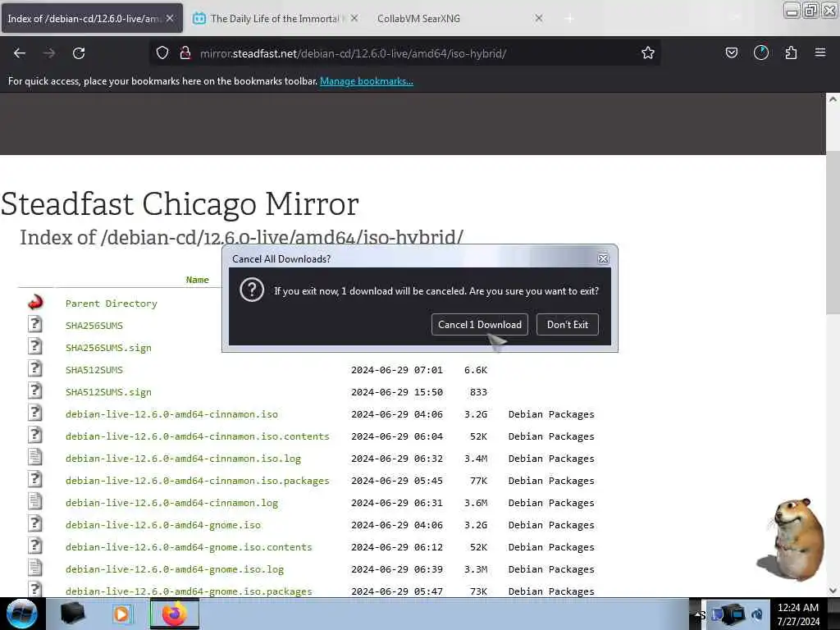Open cinnamon.iso.log file link

[x=183, y=459]
